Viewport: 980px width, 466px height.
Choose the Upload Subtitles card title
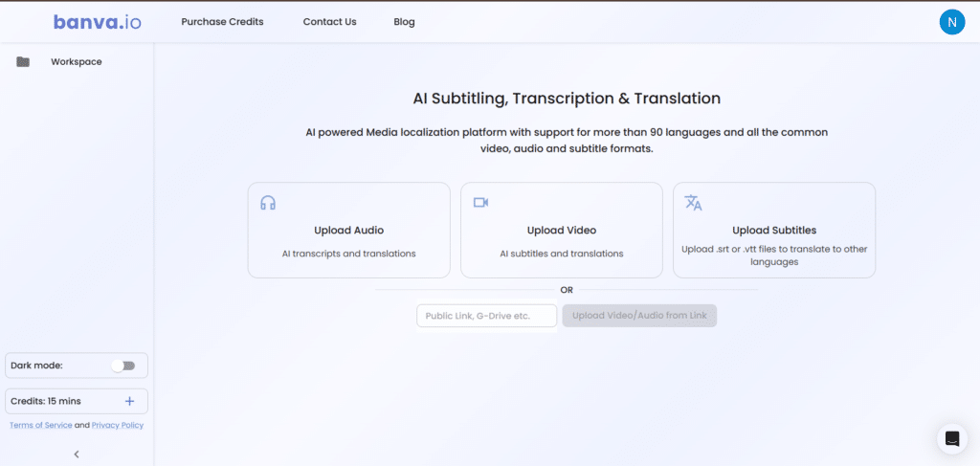[774, 231]
